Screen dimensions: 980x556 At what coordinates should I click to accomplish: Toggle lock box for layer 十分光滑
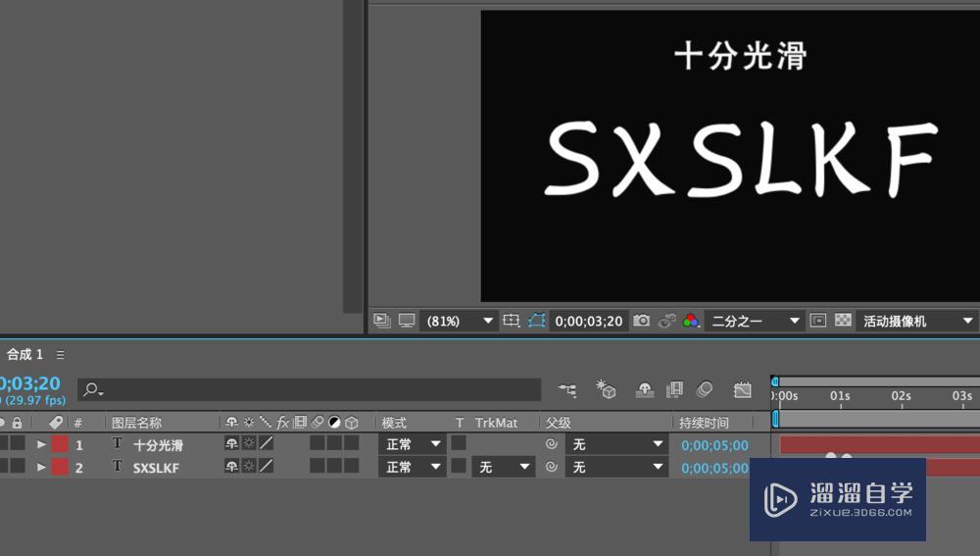coord(17,443)
